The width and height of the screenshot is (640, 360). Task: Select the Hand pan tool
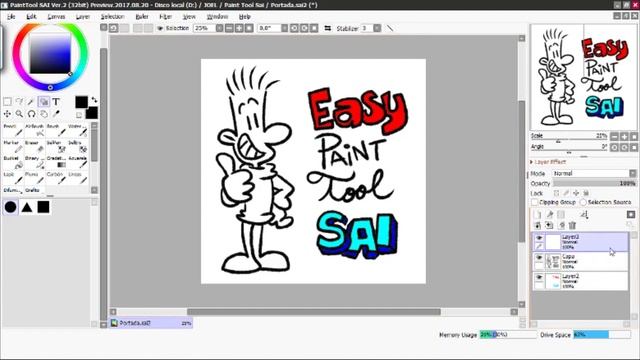pyautogui.click(x=44, y=113)
